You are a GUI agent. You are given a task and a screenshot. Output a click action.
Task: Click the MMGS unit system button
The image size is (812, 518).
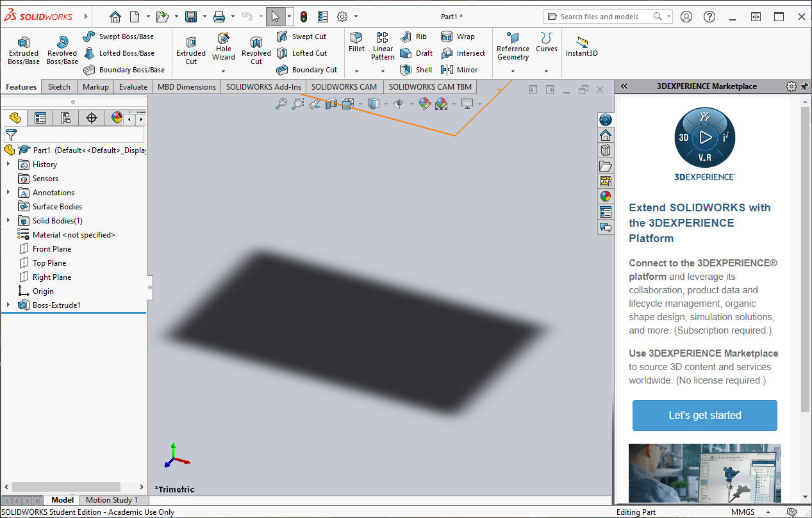tap(743, 512)
